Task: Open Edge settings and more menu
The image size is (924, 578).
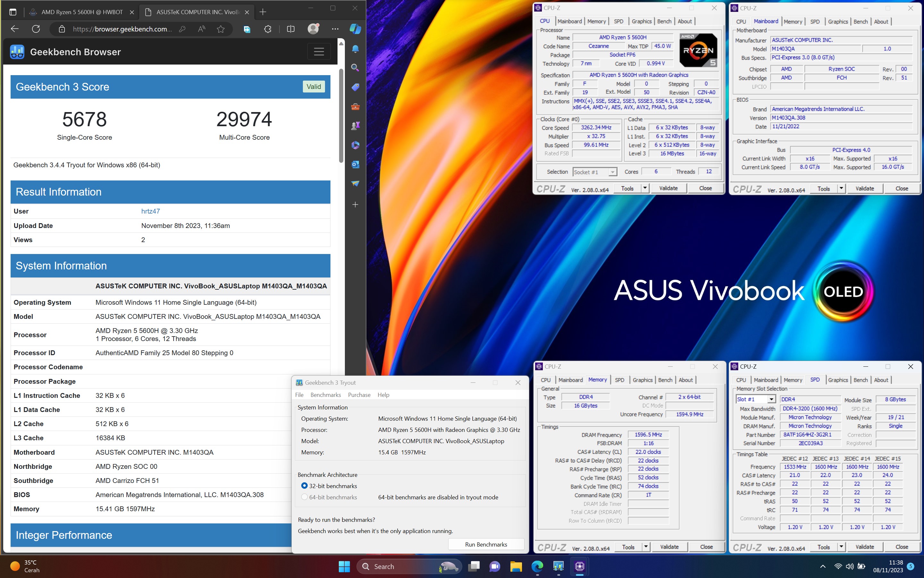Action: coord(335,29)
